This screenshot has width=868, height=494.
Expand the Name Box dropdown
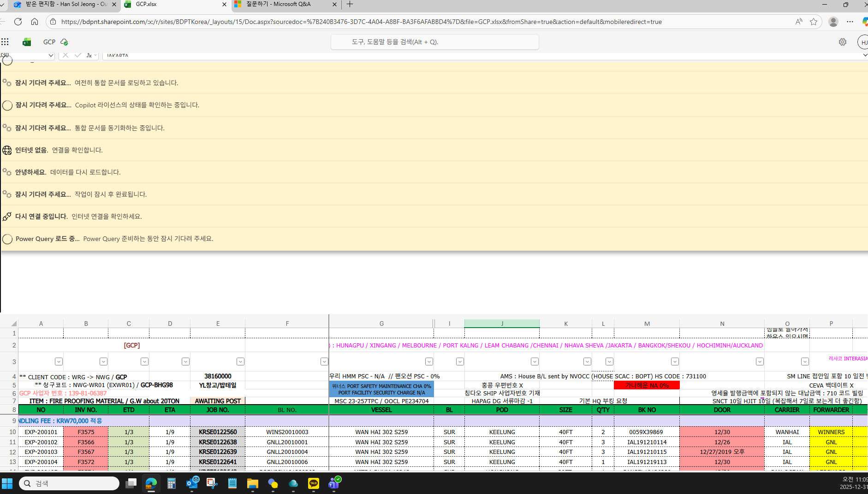(x=51, y=55)
